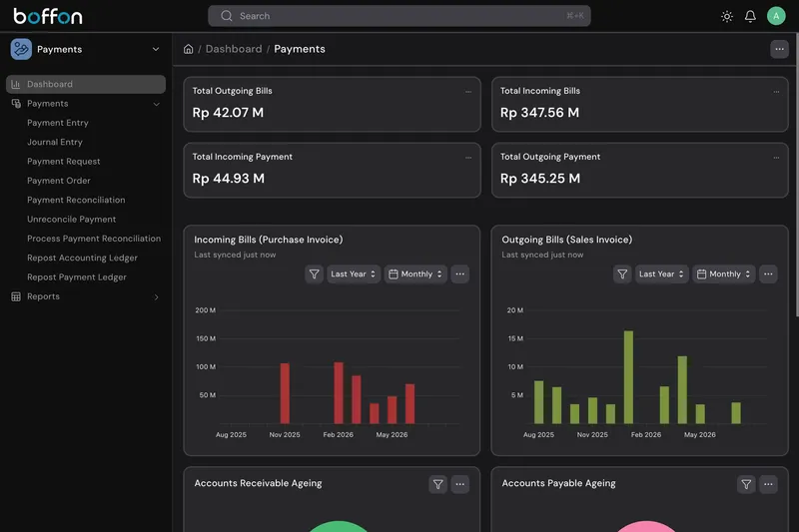Click the Rp 42.07 M value
The image size is (799, 532).
coord(228,113)
